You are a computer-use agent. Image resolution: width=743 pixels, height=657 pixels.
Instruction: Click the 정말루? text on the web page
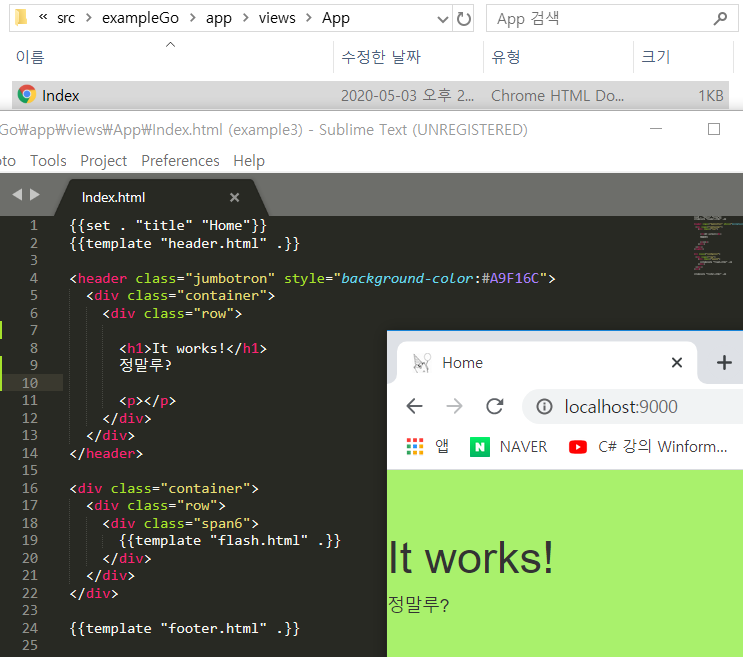(x=418, y=605)
